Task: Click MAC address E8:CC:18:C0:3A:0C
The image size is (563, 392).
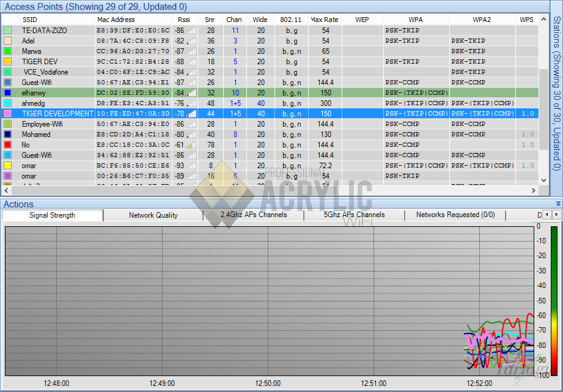Action: tap(133, 145)
